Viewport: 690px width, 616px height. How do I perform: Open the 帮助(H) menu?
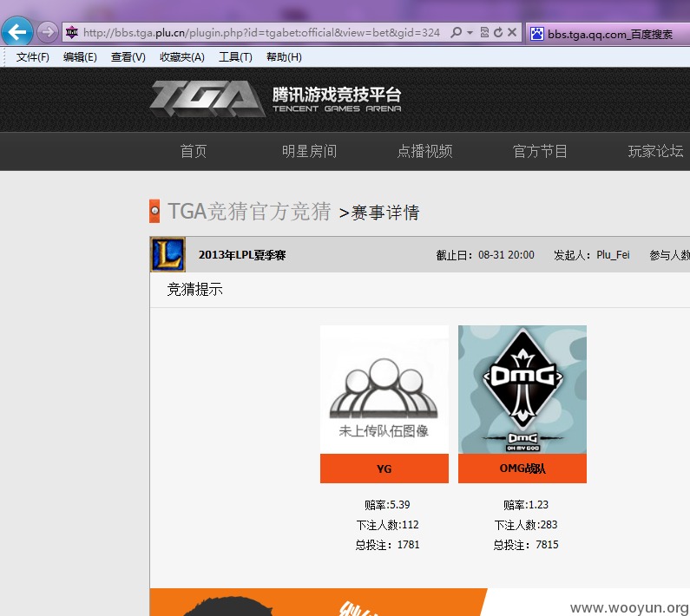[284, 57]
